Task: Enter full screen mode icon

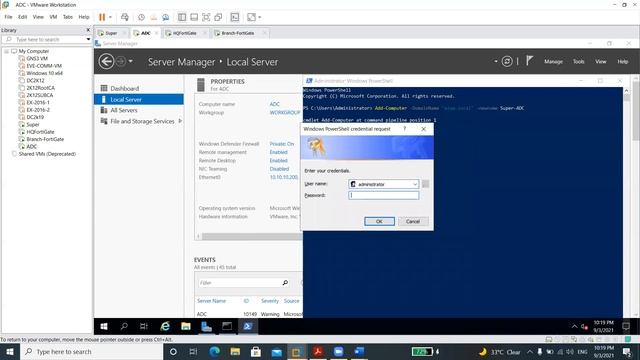Action: pyautogui.click(x=206, y=17)
